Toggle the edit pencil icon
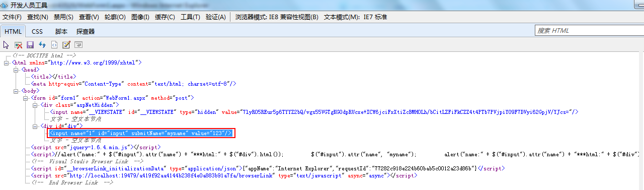Viewport: 644px width, 190px height. (66, 45)
